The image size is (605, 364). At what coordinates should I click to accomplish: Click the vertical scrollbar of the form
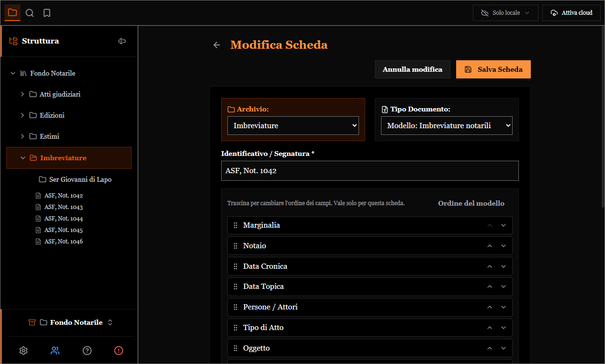click(x=603, y=117)
